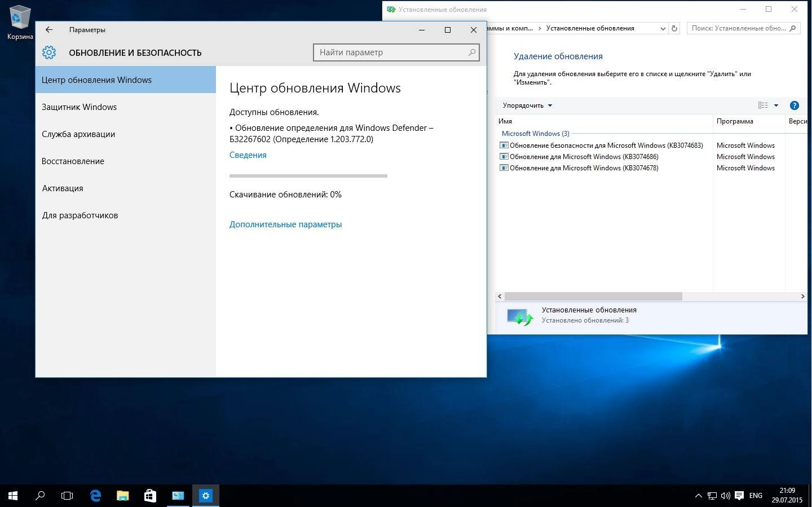Viewport: 812px width, 507px height.
Task: Click the change view icon
Action: (x=763, y=105)
